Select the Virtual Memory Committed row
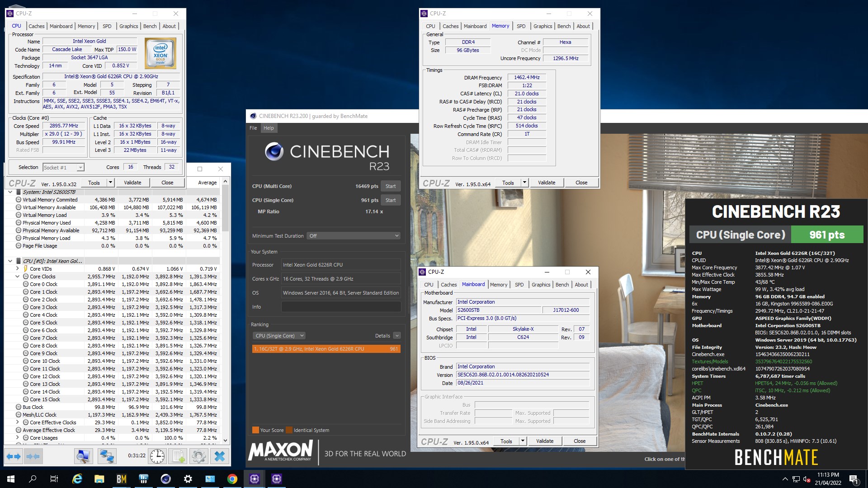 coord(112,200)
